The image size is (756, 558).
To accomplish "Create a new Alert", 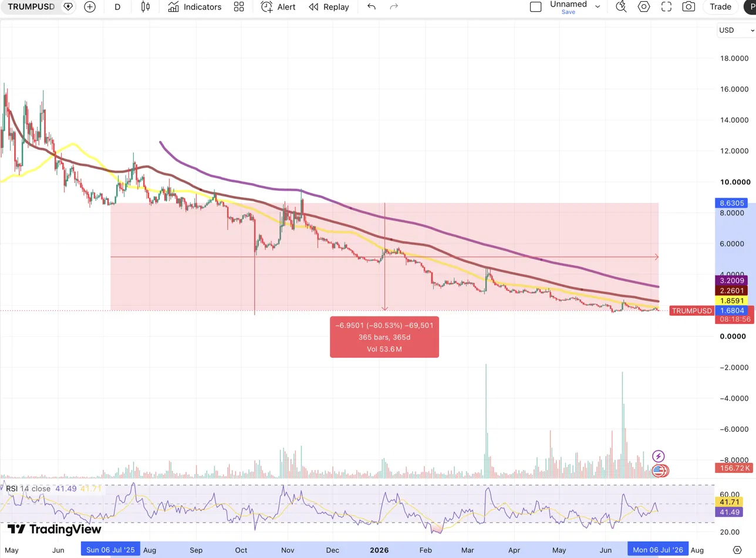I will pyautogui.click(x=278, y=7).
